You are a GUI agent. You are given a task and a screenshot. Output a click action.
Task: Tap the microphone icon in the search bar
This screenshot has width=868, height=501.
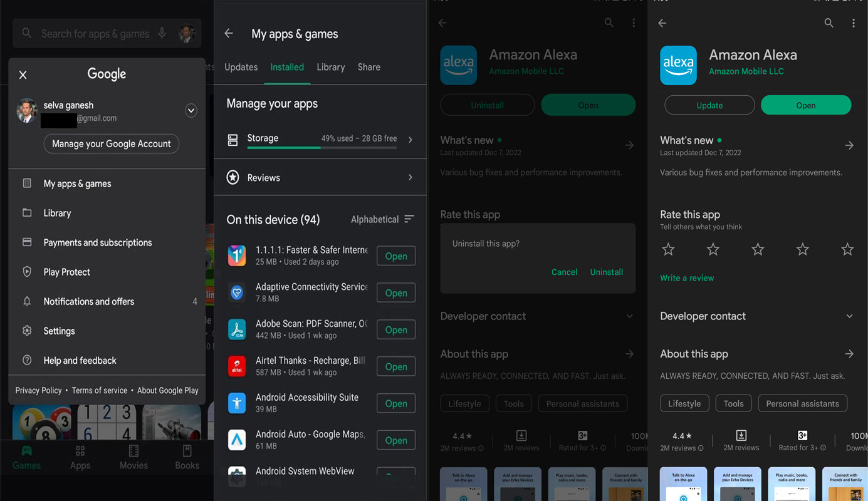(162, 33)
